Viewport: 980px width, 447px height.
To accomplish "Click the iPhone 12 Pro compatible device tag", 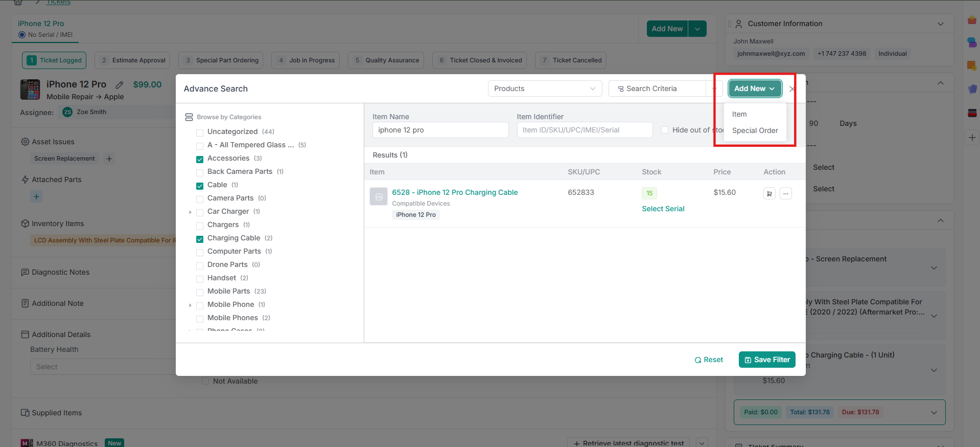I will pyautogui.click(x=416, y=215).
